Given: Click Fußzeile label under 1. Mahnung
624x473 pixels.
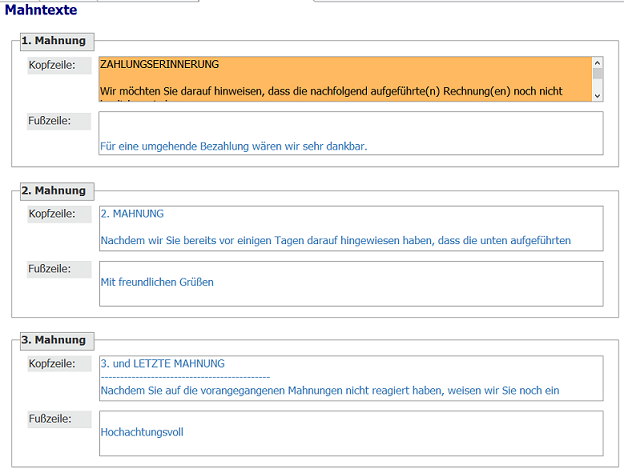Looking at the screenshot, I should (59, 121).
